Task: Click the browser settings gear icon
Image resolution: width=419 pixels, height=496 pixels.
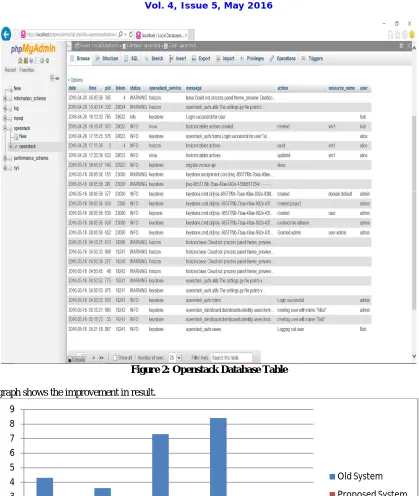Action: (405, 34)
